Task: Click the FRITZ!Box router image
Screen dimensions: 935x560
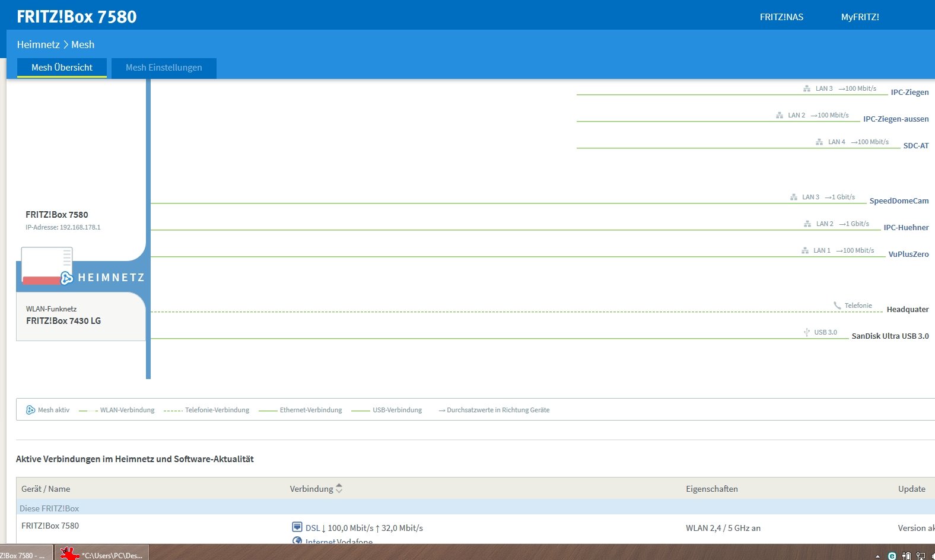Action: pyautogui.click(x=47, y=265)
